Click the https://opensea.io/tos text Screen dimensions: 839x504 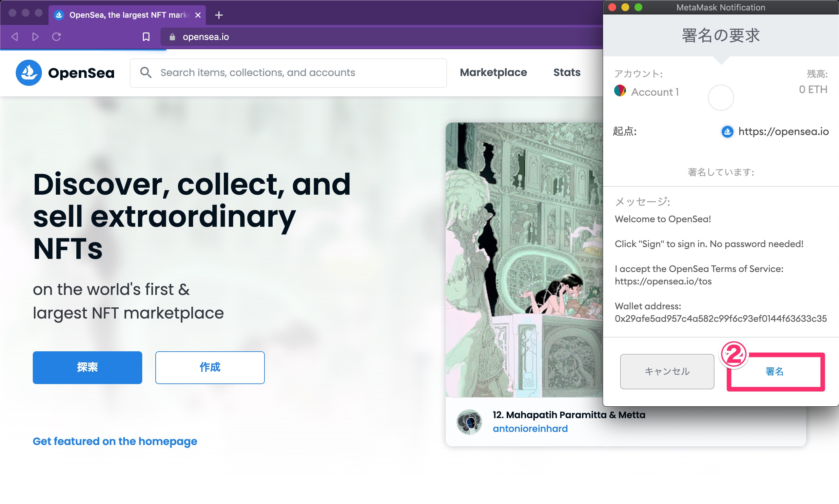(x=663, y=281)
